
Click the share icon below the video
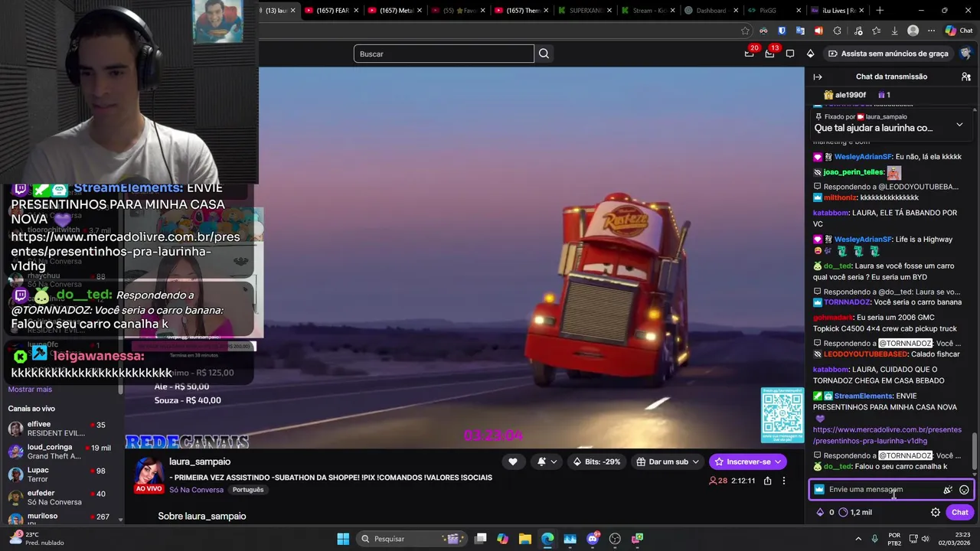click(767, 481)
